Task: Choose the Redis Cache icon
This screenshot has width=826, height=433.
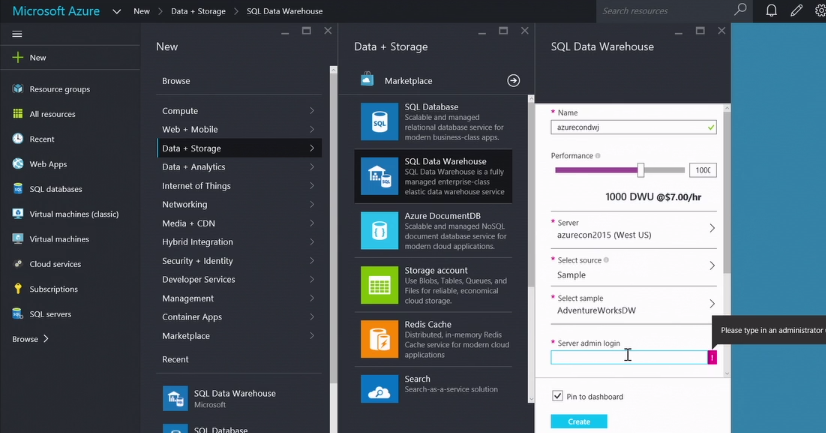Action: point(379,339)
